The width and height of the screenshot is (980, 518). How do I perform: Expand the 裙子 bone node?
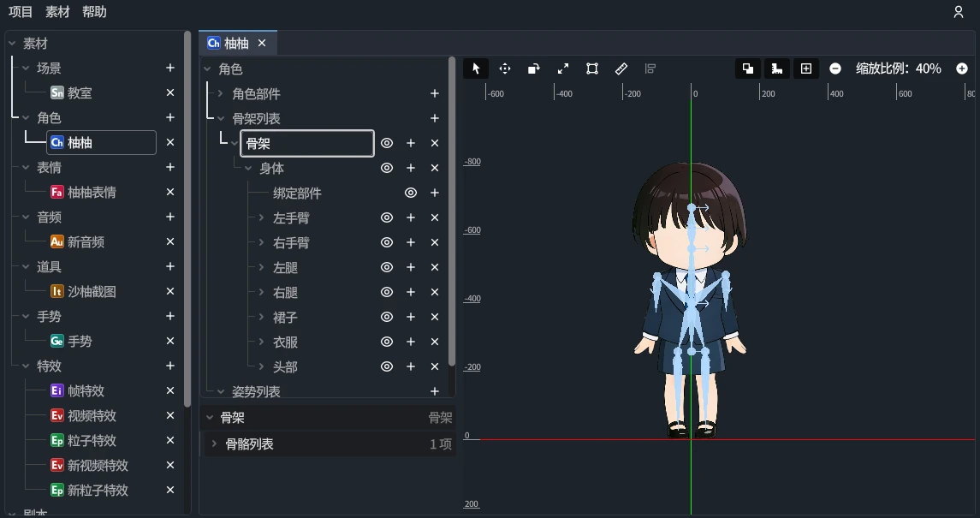(x=262, y=317)
